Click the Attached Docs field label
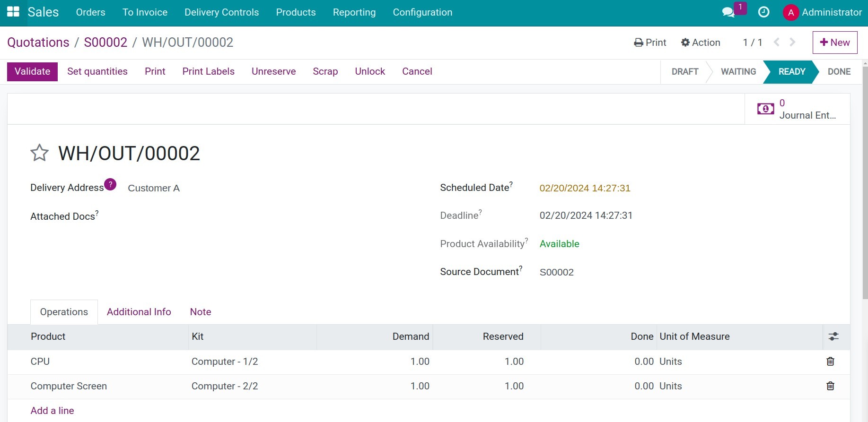Image resolution: width=868 pixels, height=422 pixels. point(64,216)
